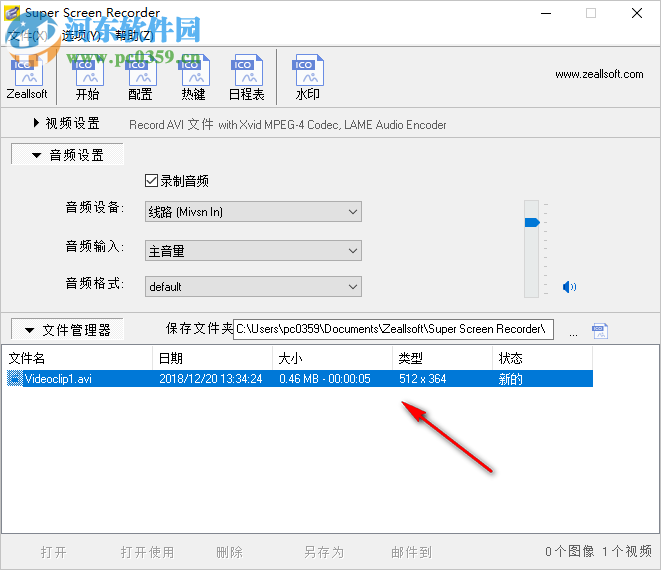Minimize the Super Screen Recorder window

click(x=546, y=13)
